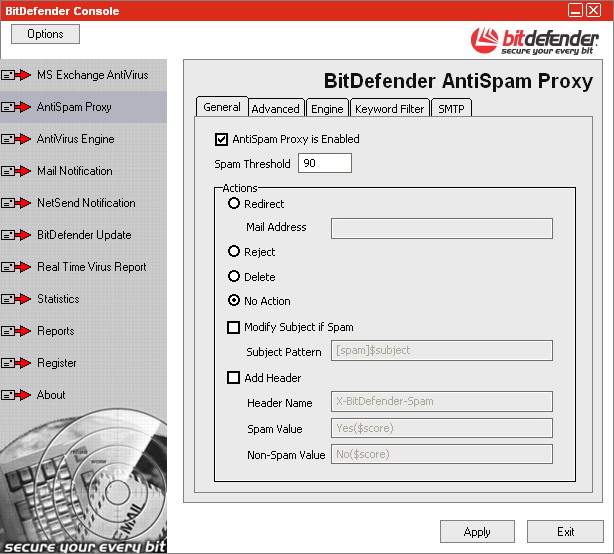
Task: Switch to the Engine tab
Action: tap(327, 108)
